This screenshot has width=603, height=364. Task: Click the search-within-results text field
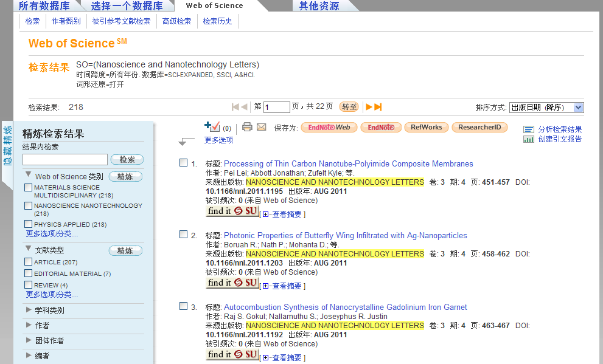65,159
